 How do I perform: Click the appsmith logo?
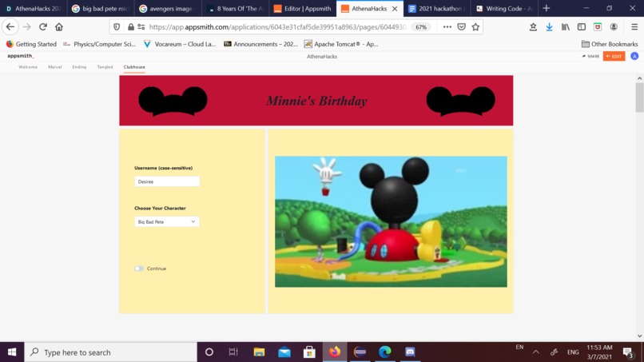tap(21, 55)
